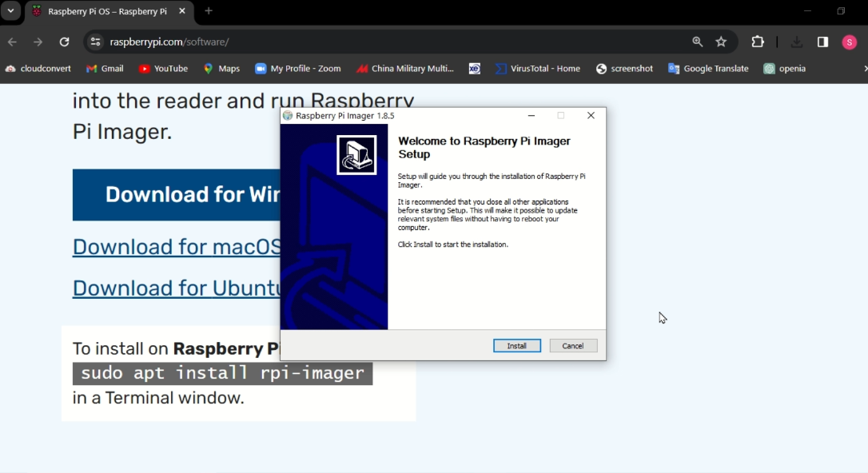Image resolution: width=868 pixels, height=473 pixels.
Task: Click the Raspberry Pi Imager title bar icon
Action: (x=287, y=116)
